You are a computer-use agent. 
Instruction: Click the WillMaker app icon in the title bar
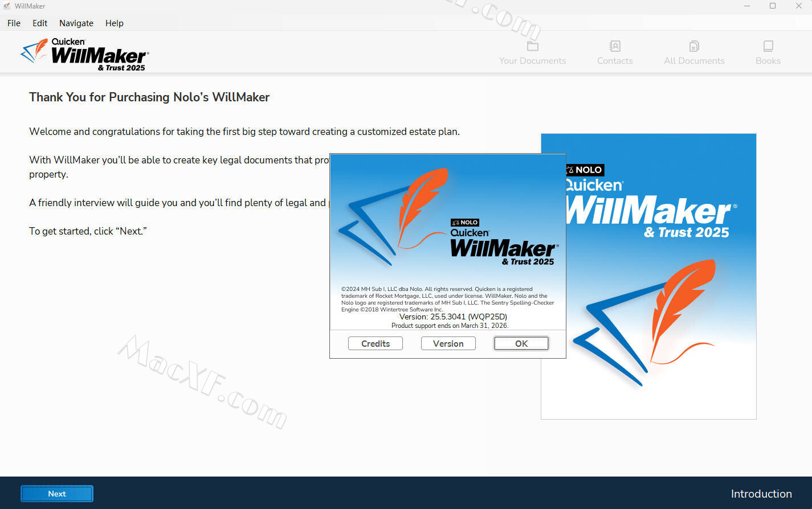click(7, 6)
